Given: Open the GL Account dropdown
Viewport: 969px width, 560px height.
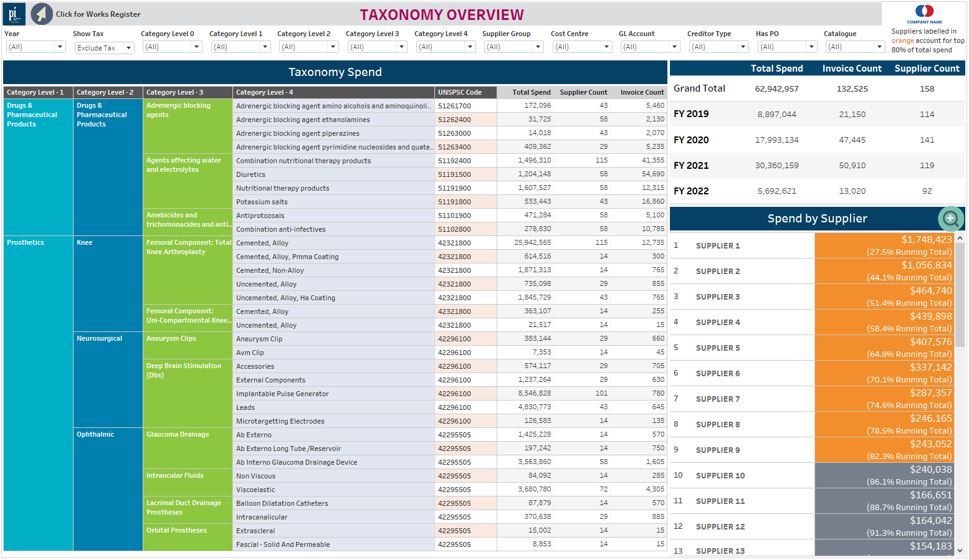Looking at the screenshot, I should (x=651, y=47).
